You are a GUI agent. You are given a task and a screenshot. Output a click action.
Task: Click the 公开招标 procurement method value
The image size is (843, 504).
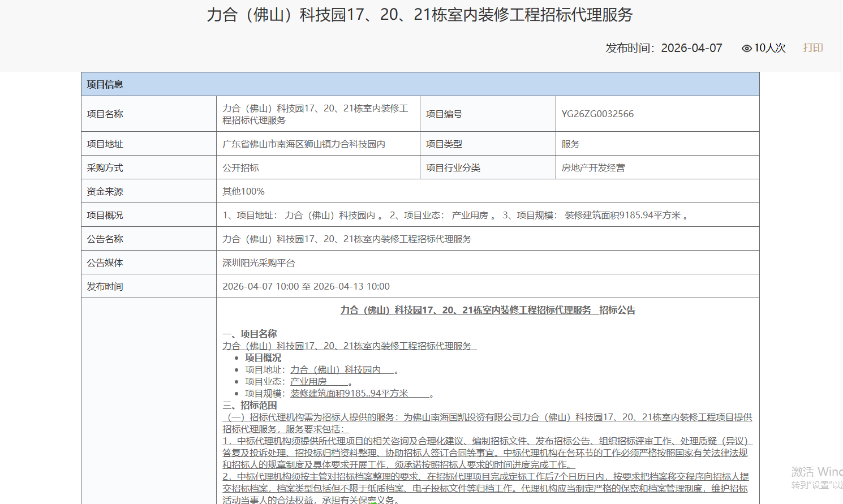240,168
